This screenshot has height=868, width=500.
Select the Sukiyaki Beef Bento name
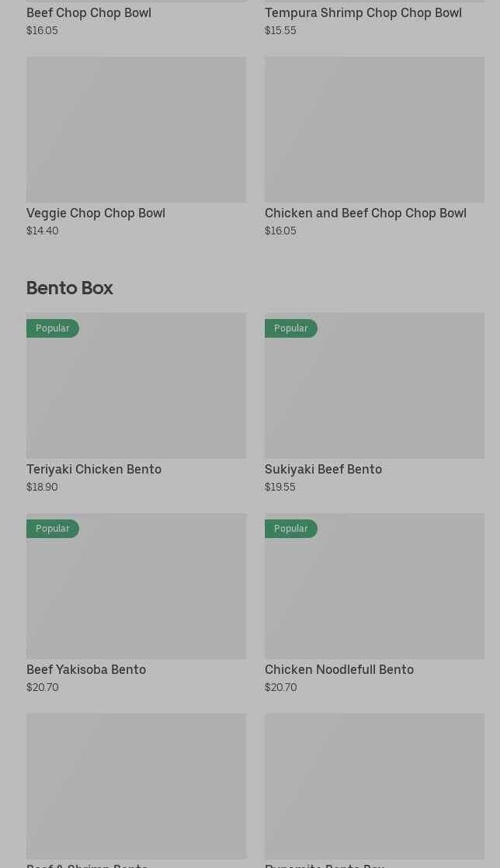click(x=323, y=469)
